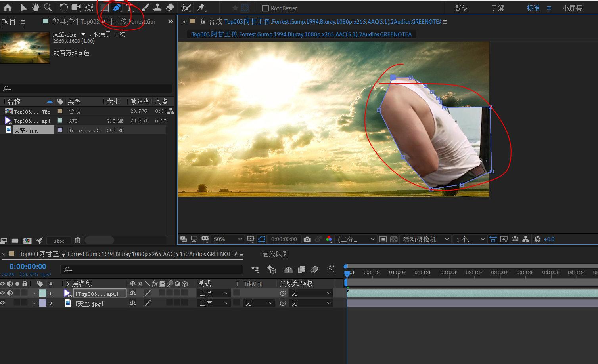Enable frame blending for the composition
Viewport: 598px width, 364px height.
[x=301, y=270]
